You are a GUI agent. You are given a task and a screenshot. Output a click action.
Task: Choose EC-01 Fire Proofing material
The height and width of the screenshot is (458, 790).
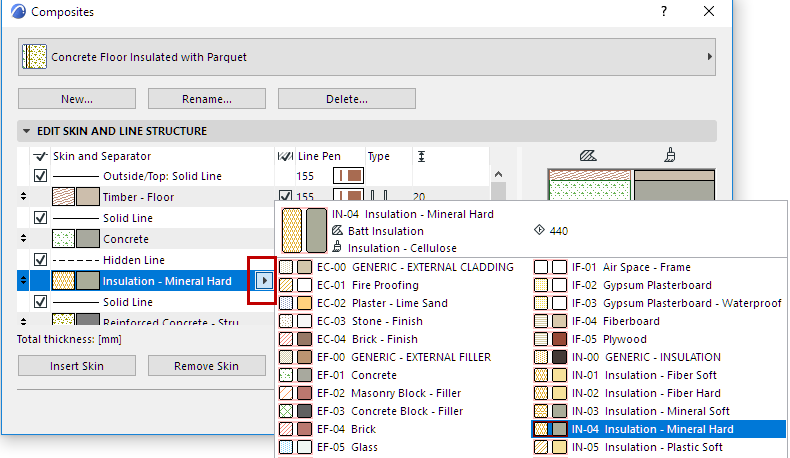tap(404, 285)
